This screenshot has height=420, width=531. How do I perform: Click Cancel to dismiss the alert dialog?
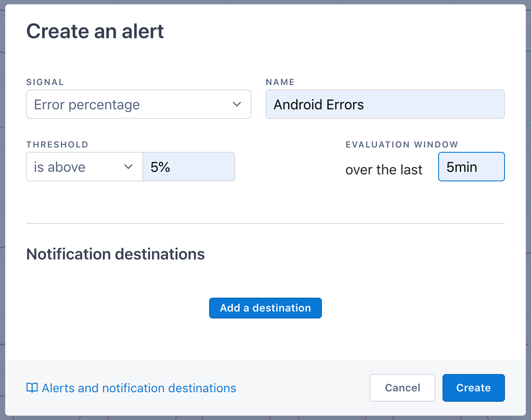pos(402,388)
